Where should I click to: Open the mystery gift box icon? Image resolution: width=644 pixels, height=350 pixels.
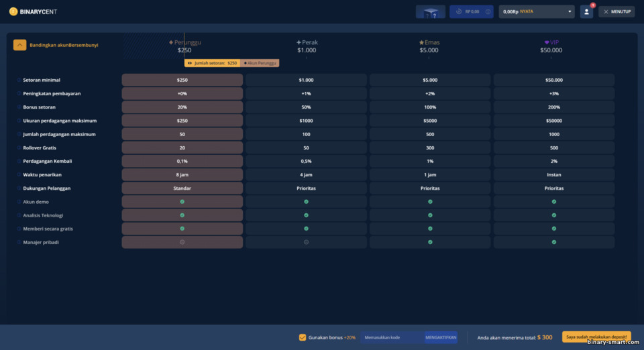[x=431, y=12]
